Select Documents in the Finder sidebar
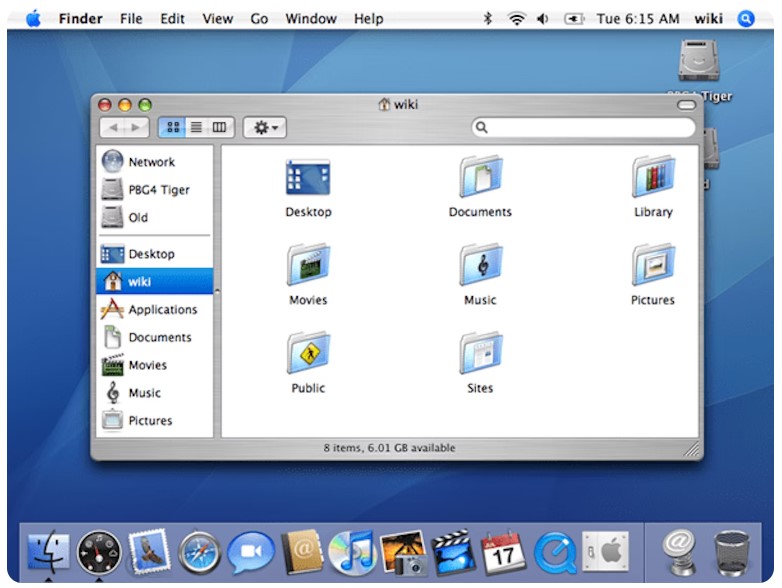782x588 pixels. (155, 337)
